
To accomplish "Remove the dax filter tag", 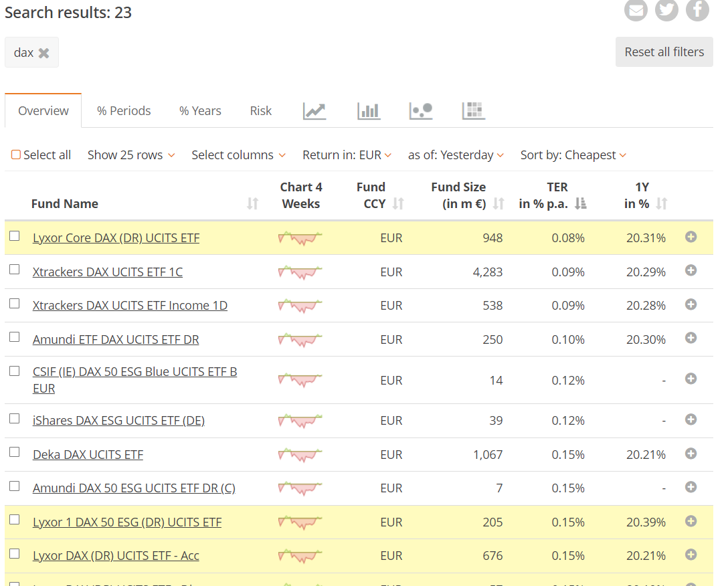I will pos(43,53).
